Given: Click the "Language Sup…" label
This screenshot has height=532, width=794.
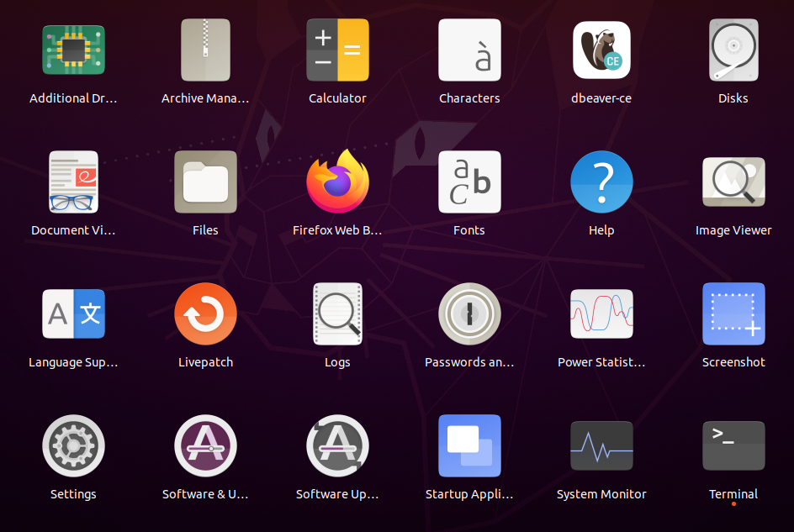Looking at the screenshot, I should [73, 362].
